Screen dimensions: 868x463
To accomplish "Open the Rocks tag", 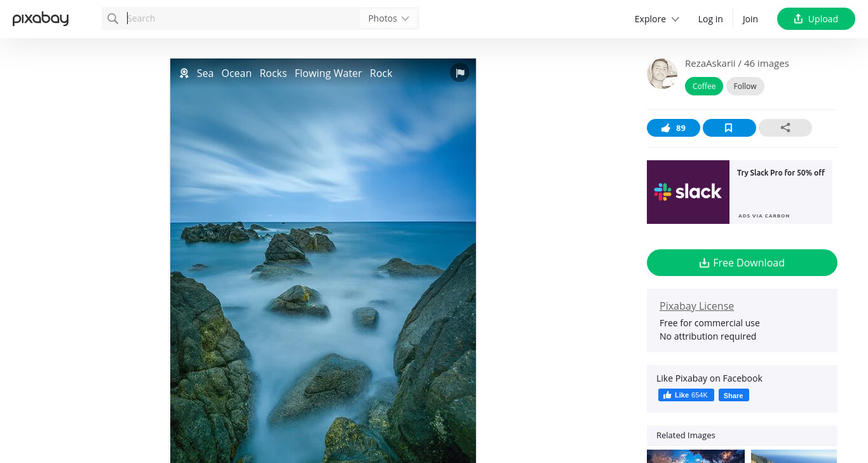I will tap(273, 73).
